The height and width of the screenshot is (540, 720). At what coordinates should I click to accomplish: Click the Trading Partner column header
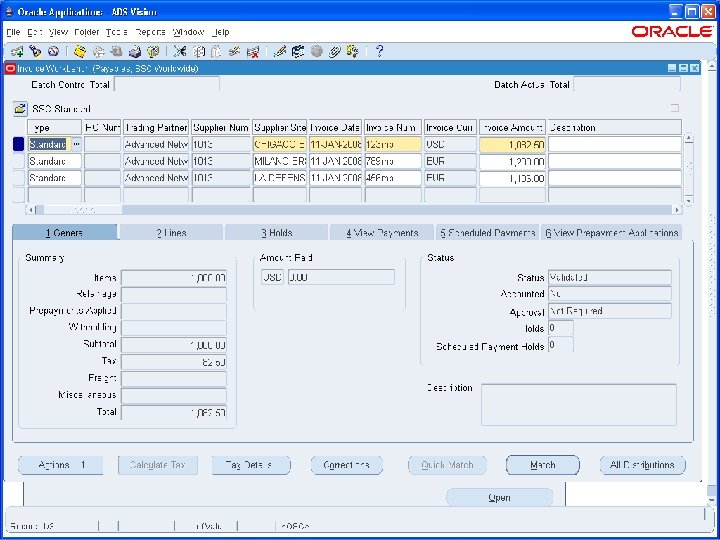click(x=156, y=128)
